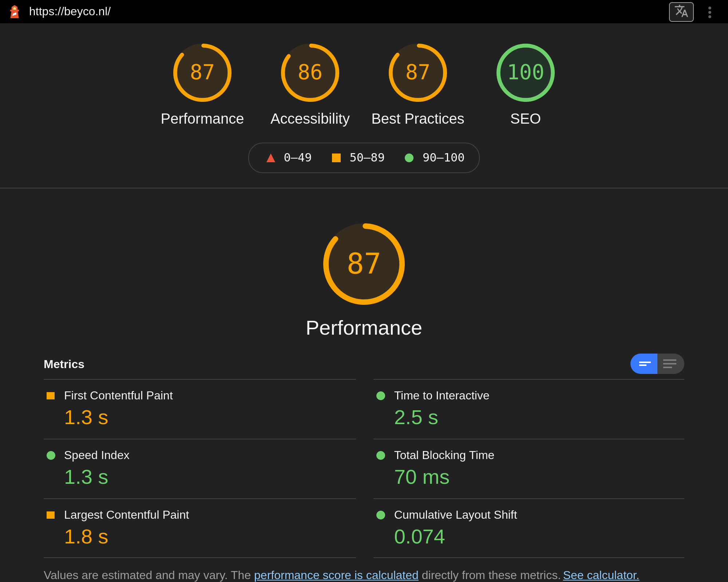728x582 pixels.
Task: Click the large Performance gauge
Action: 364,264
